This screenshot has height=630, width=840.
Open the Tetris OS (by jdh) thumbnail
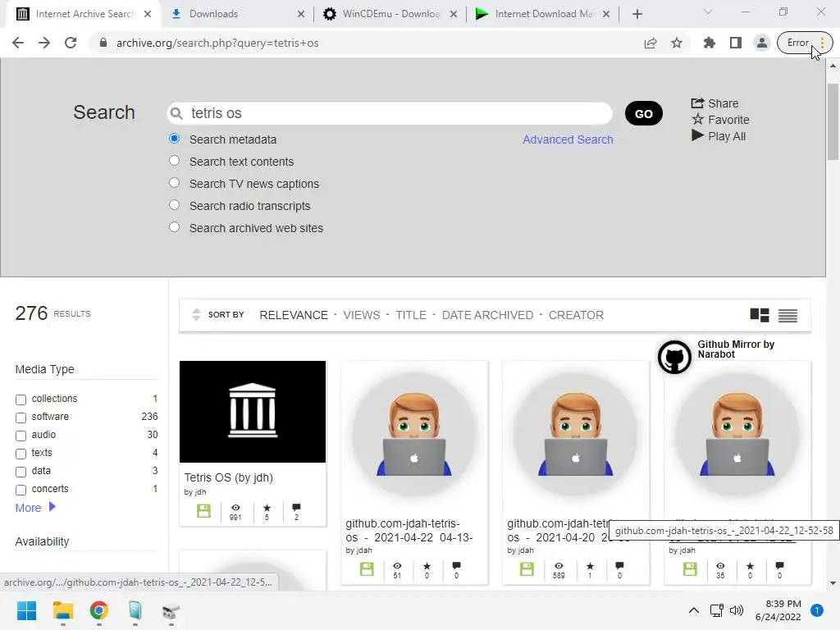pos(253,412)
